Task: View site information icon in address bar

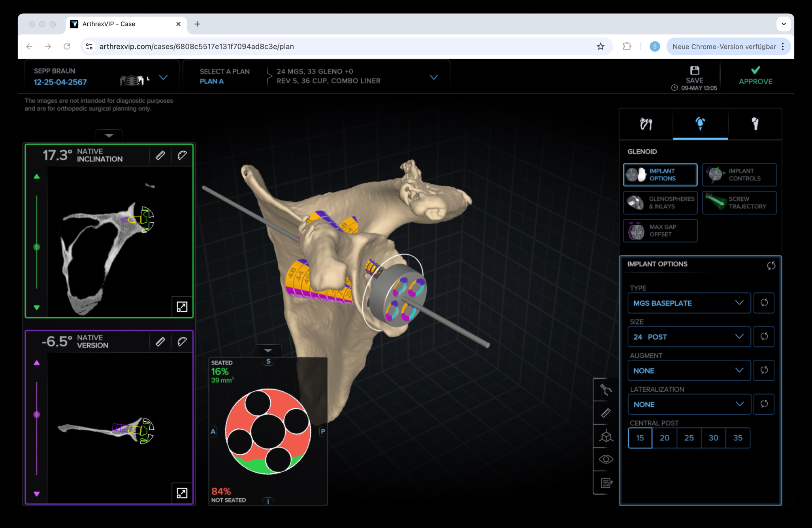Action: (89, 47)
